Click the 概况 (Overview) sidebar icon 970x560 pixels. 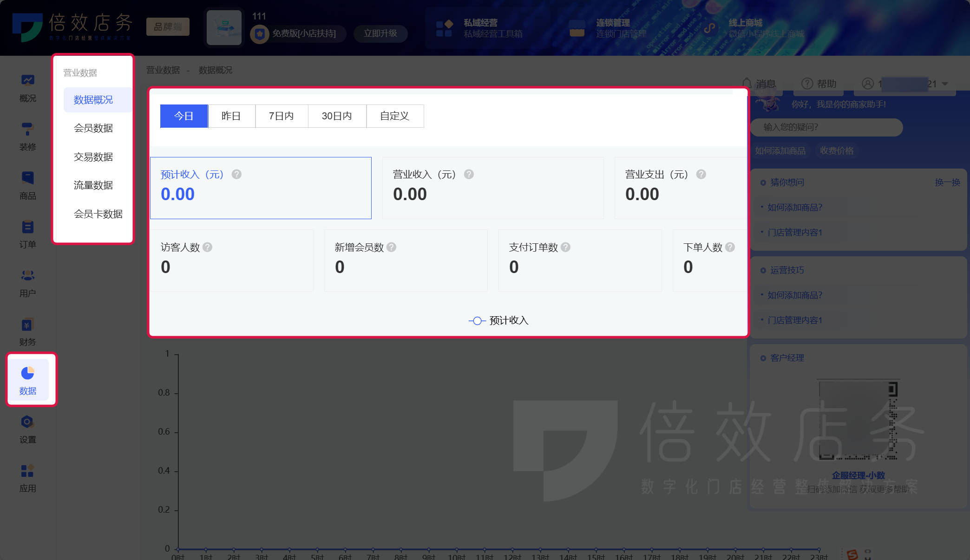click(x=26, y=87)
